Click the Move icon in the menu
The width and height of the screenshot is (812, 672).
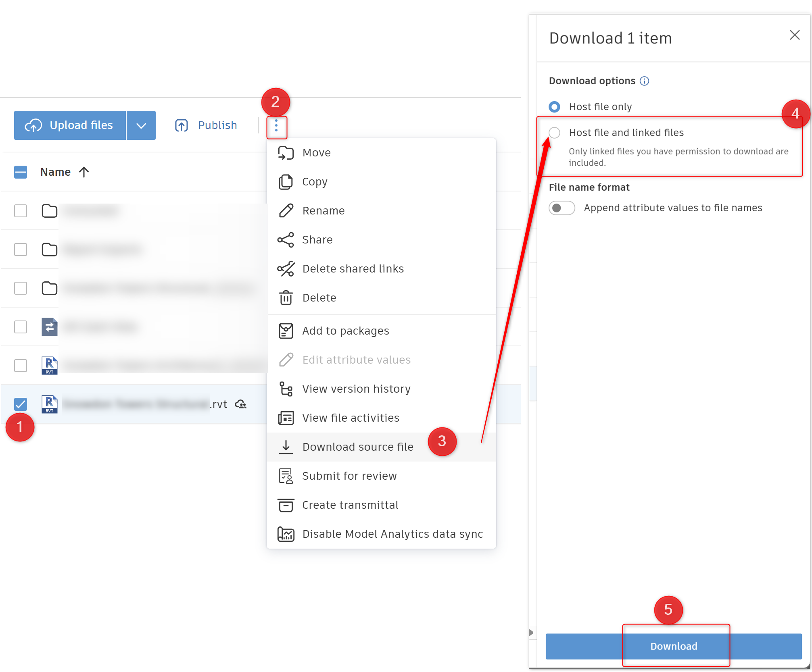286,153
